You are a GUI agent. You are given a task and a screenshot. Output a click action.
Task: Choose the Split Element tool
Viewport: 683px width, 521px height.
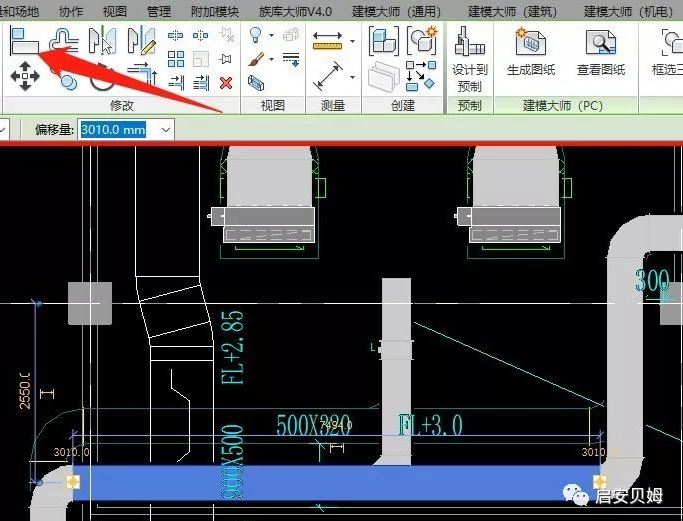point(176,35)
